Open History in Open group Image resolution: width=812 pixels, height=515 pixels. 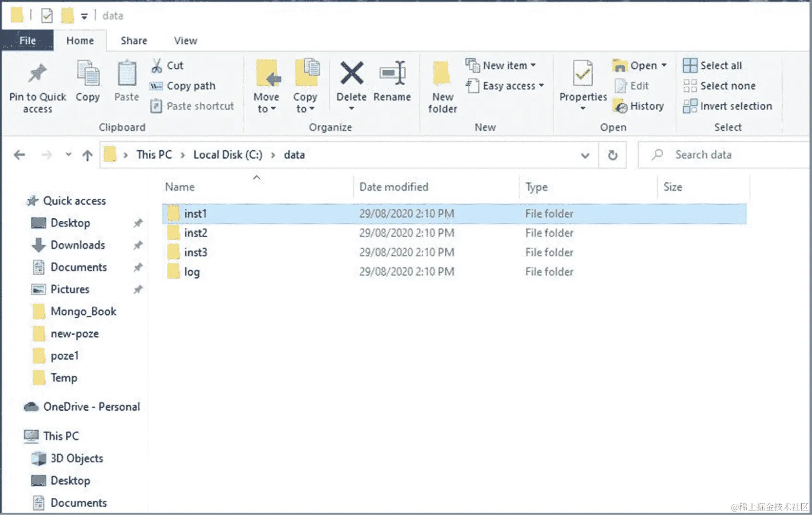pyautogui.click(x=639, y=106)
